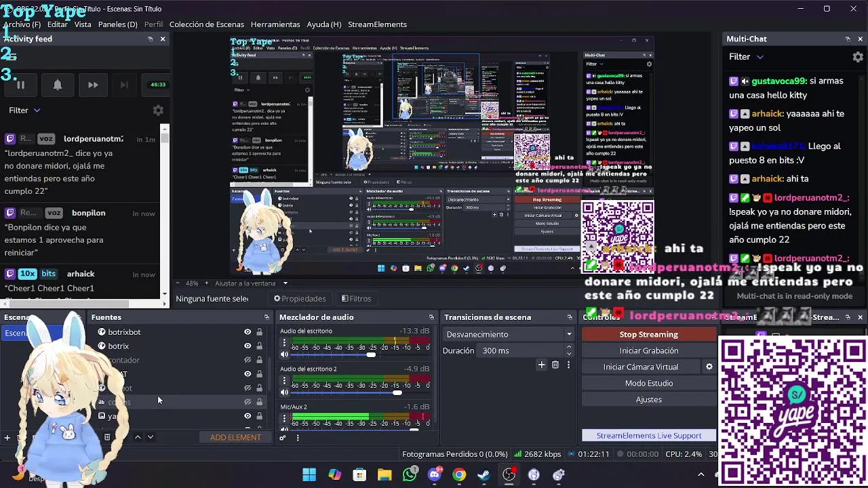This screenshot has height=488, width=868.
Task: Open Windows Start menu
Action: [309, 474]
